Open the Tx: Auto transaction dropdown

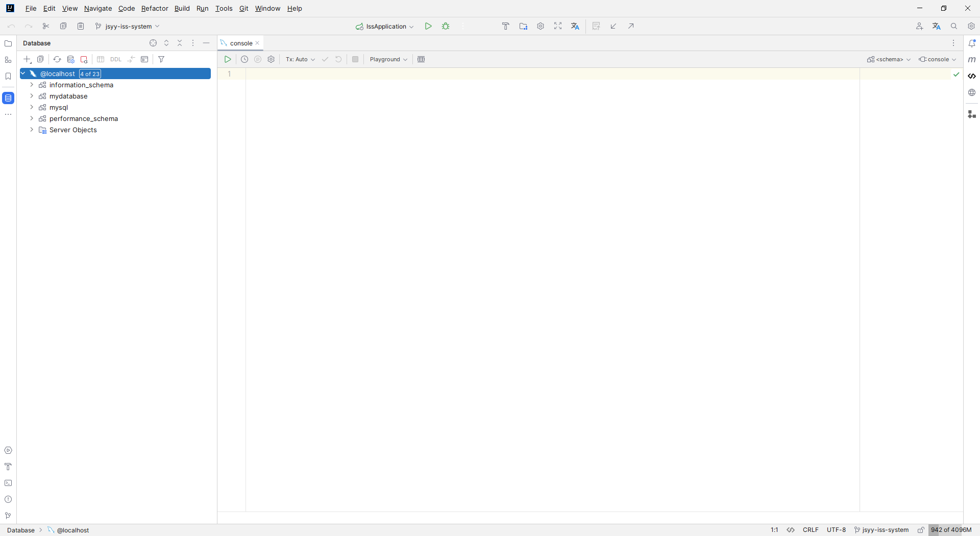pos(300,59)
